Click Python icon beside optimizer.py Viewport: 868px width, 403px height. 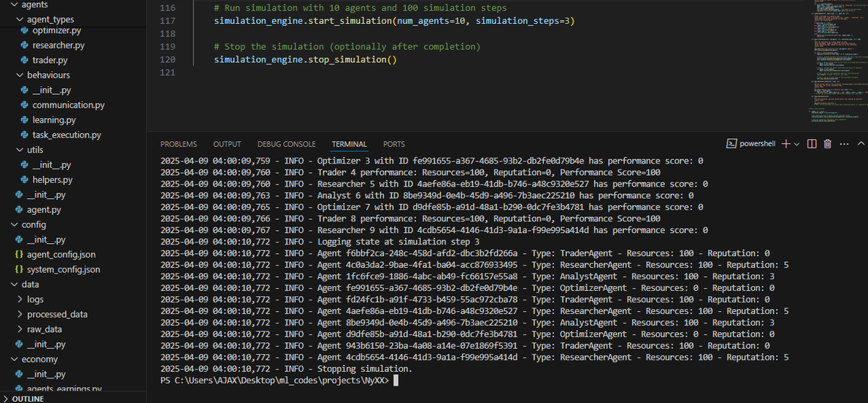click(x=24, y=30)
